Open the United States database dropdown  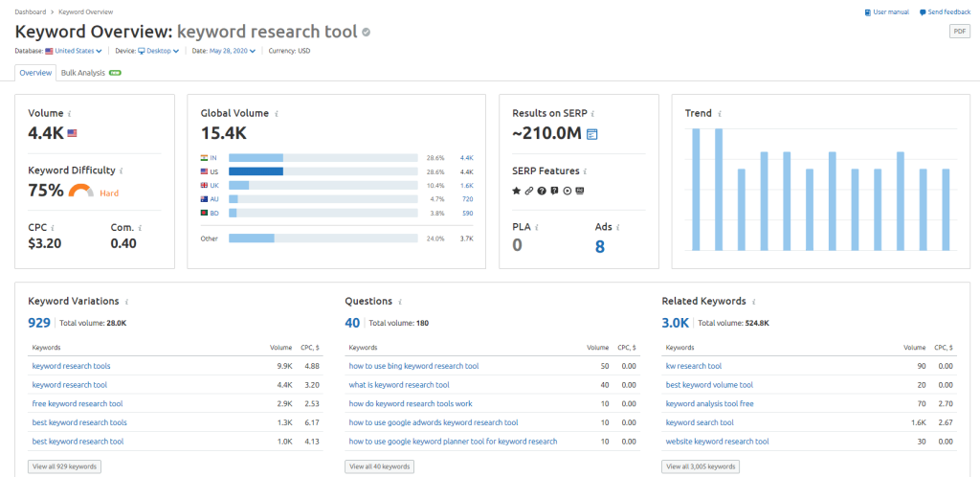coord(77,51)
